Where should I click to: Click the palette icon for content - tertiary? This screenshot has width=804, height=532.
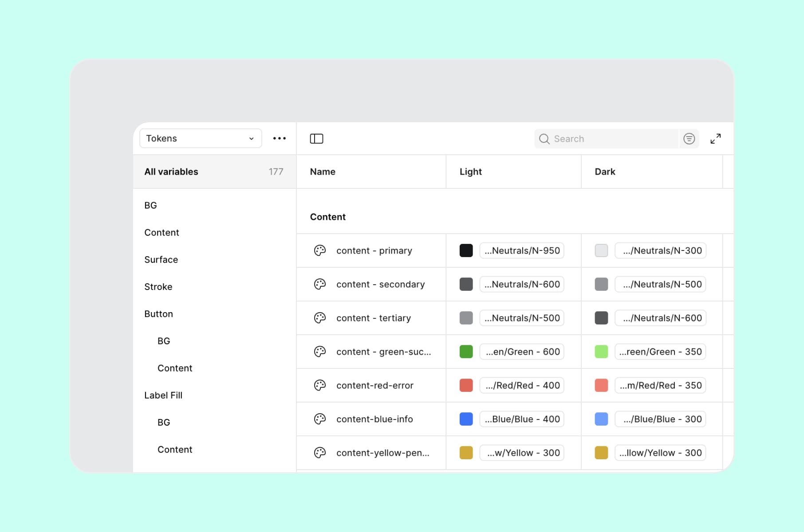(320, 318)
